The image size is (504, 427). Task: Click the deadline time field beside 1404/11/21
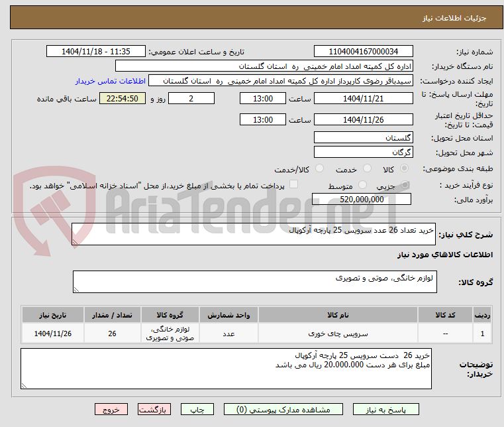click(263, 99)
